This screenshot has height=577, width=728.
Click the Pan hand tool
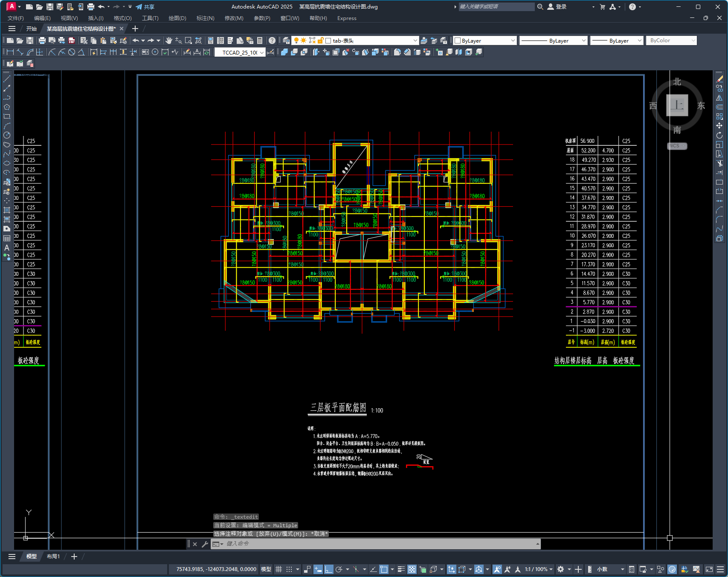(x=169, y=40)
